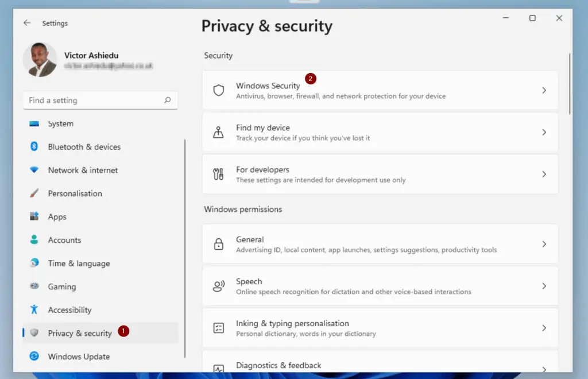Click the chevron on General row
Viewport: 588px width, 379px height.
544,244
